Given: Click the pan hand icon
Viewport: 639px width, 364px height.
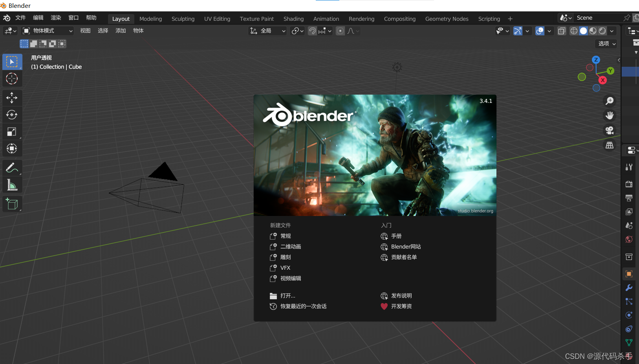Looking at the screenshot, I should click(610, 115).
